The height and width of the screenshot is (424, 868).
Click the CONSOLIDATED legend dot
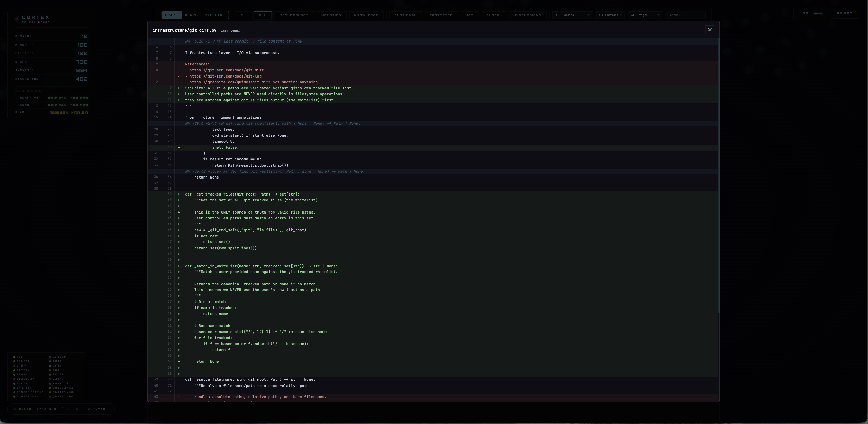(50, 388)
